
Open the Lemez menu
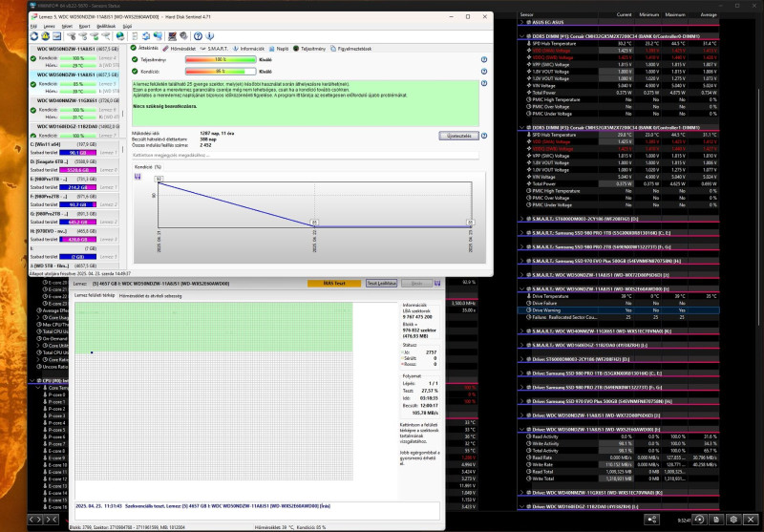pos(50,27)
